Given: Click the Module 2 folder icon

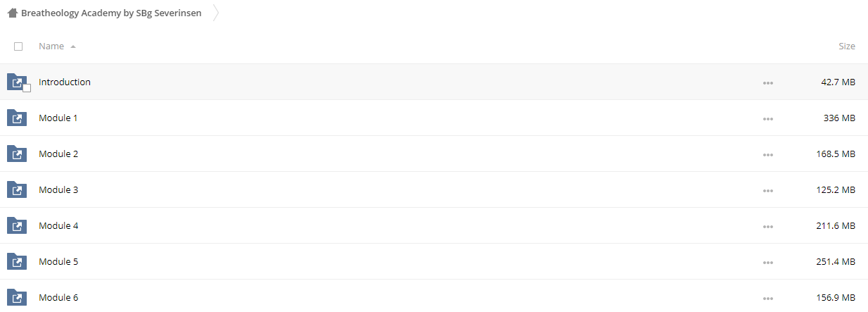Looking at the screenshot, I should (x=16, y=154).
